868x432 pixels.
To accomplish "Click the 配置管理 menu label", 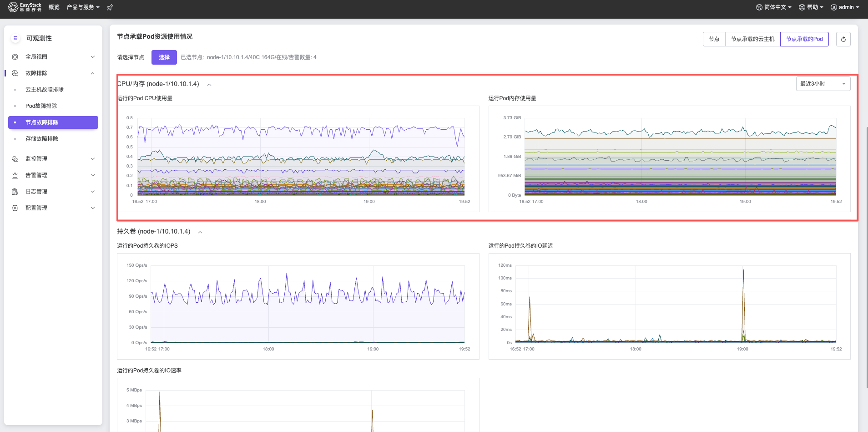I will pyautogui.click(x=36, y=208).
